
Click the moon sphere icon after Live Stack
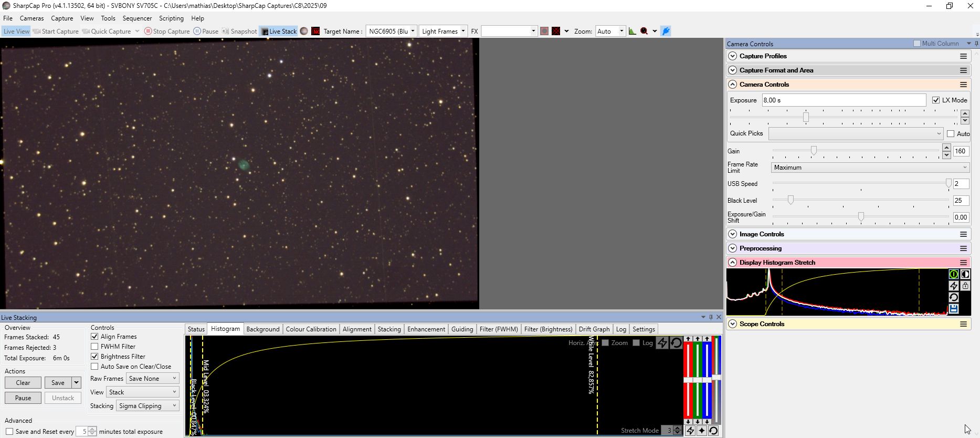[x=304, y=32]
